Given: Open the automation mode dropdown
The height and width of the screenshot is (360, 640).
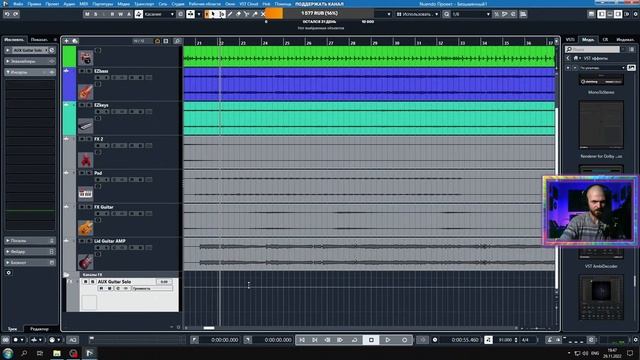Looking at the screenshot, I should click(159, 14).
